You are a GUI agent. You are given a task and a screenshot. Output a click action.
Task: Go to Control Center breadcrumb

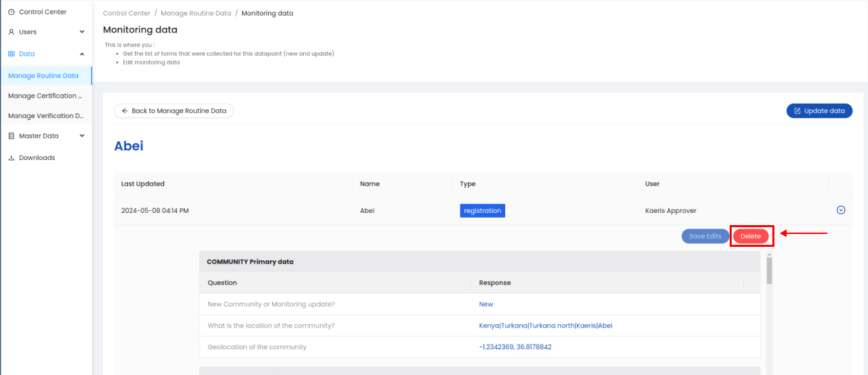(x=127, y=14)
